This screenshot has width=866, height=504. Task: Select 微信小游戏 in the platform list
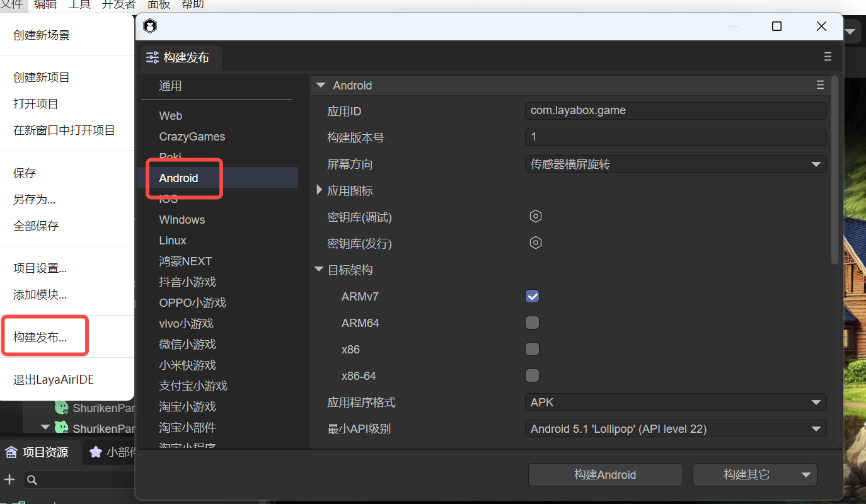point(187,345)
